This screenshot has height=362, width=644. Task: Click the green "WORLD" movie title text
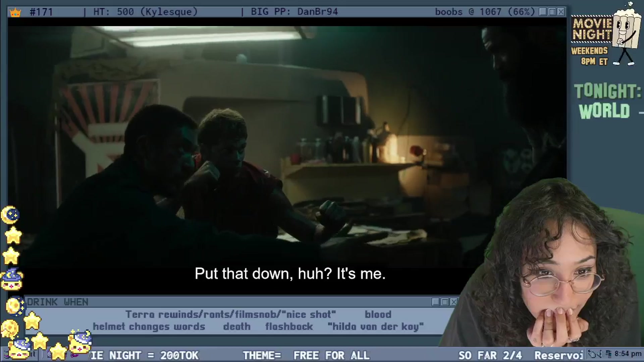point(604,111)
